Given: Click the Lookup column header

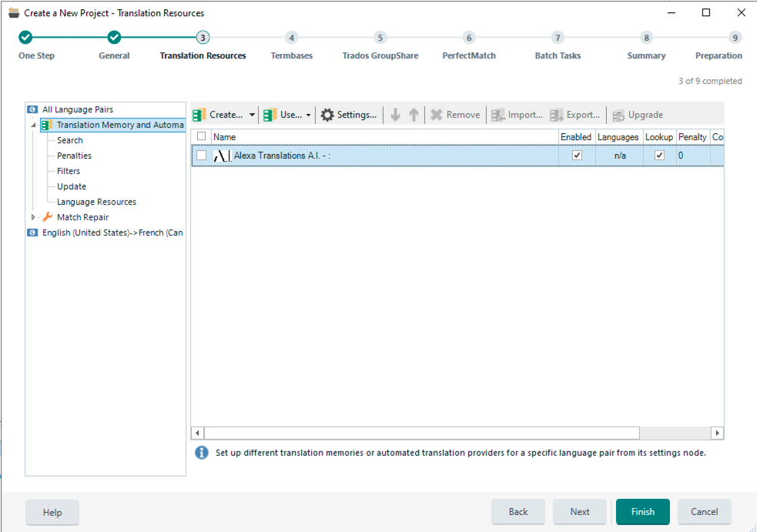Looking at the screenshot, I should pyautogui.click(x=659, y=137).
